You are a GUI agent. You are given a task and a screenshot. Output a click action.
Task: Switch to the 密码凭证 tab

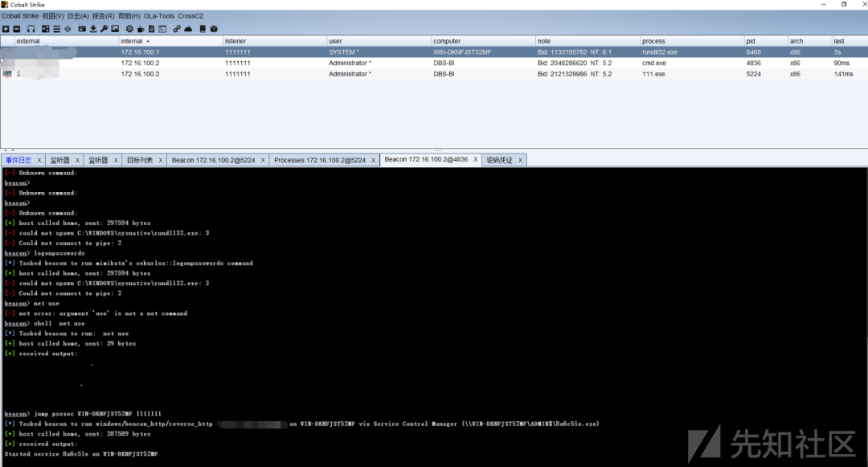[499, 160]
